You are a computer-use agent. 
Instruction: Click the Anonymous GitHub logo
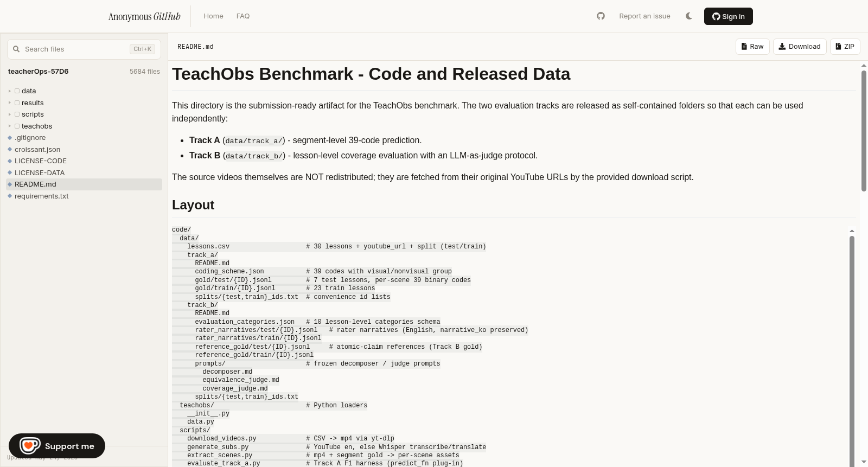pos(144,16)
